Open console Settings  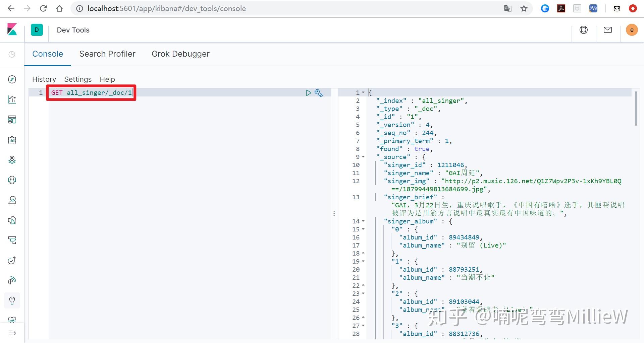click(78, 79)
